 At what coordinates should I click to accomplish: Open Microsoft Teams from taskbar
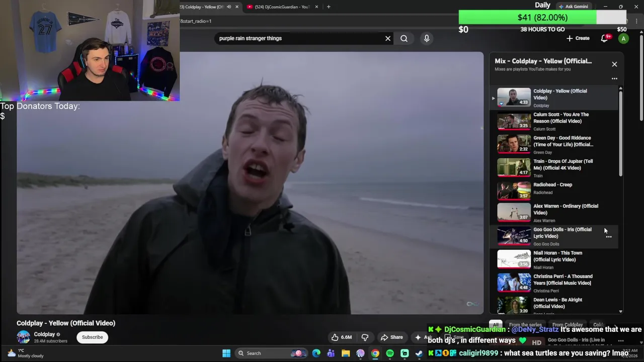(x=331, y=353)
